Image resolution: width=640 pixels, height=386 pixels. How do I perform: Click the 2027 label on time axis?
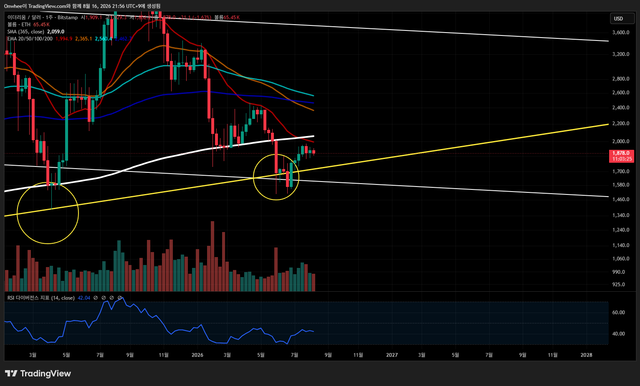392,355
